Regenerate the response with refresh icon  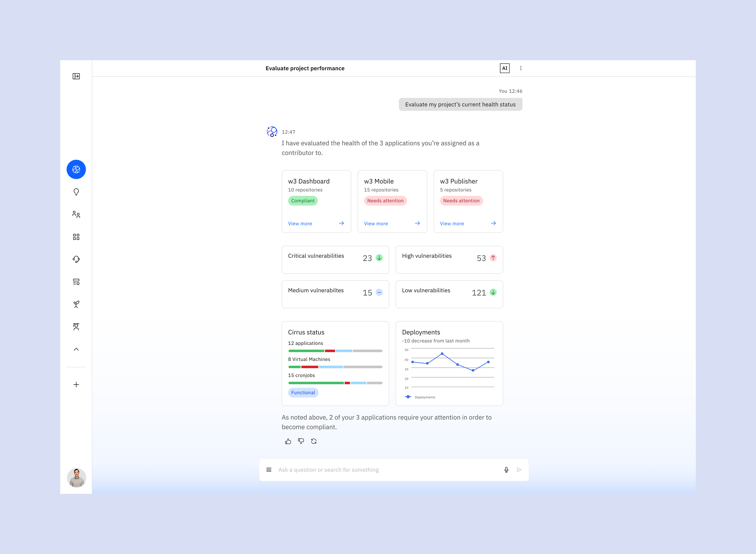314,441
